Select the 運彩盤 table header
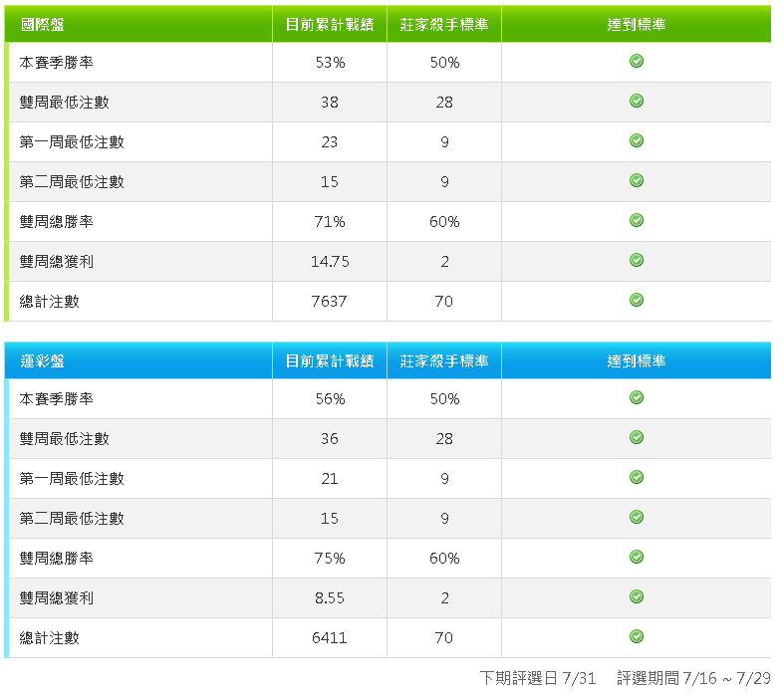This screenshot has width=784, height=698. tap(43, 361)
